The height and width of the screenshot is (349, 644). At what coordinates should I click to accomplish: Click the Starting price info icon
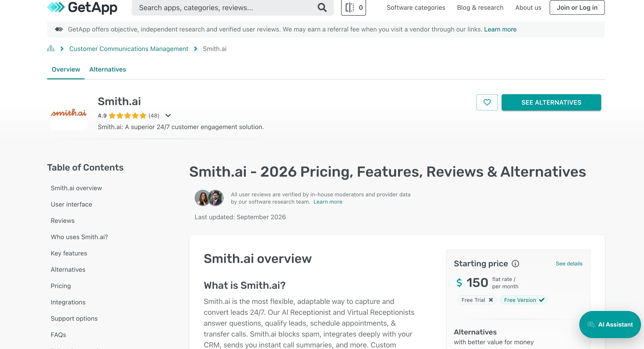click(515, 263)
